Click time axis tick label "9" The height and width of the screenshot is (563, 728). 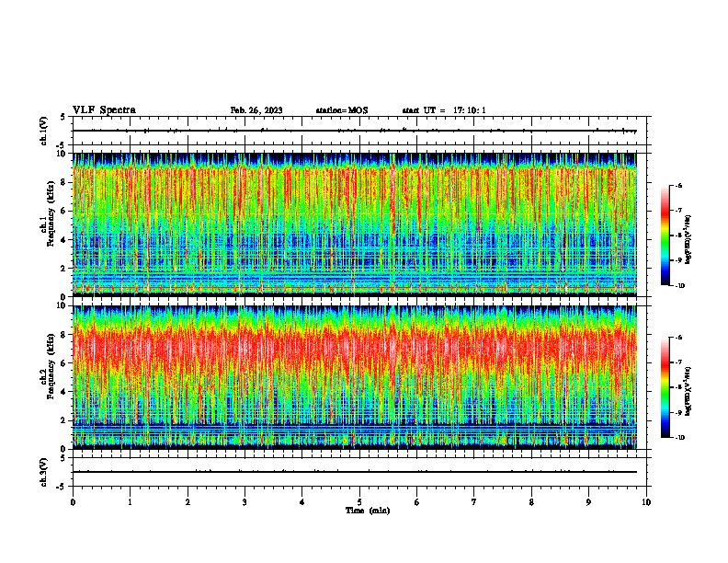pos(588,502)
